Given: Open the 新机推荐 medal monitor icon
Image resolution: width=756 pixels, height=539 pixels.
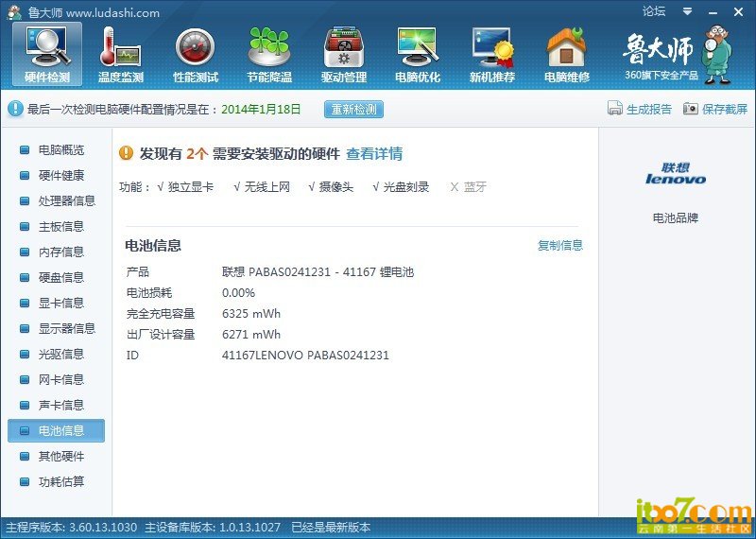Looking at the screenshot, I should 491,55.
